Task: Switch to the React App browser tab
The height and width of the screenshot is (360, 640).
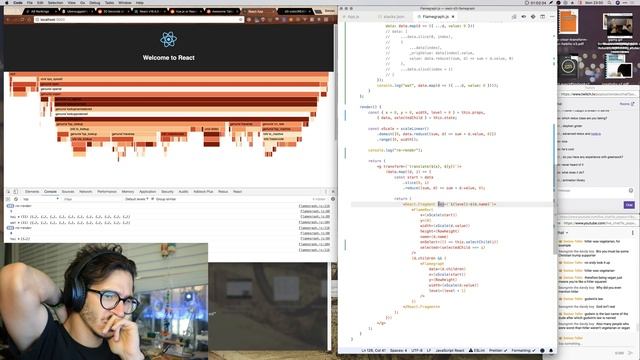Action: (258, 11)
